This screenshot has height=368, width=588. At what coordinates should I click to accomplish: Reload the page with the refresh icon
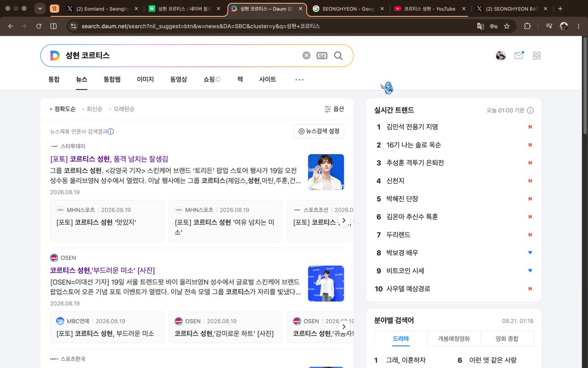(x=39, y=26)
